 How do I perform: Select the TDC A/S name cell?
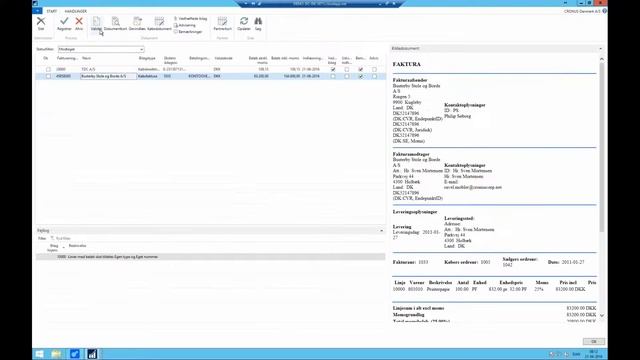pos(108,69)
